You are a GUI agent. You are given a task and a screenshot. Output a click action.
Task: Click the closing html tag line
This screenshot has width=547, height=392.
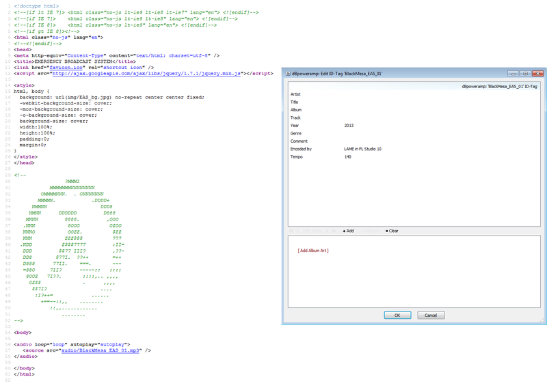click(x=24, y=374)
